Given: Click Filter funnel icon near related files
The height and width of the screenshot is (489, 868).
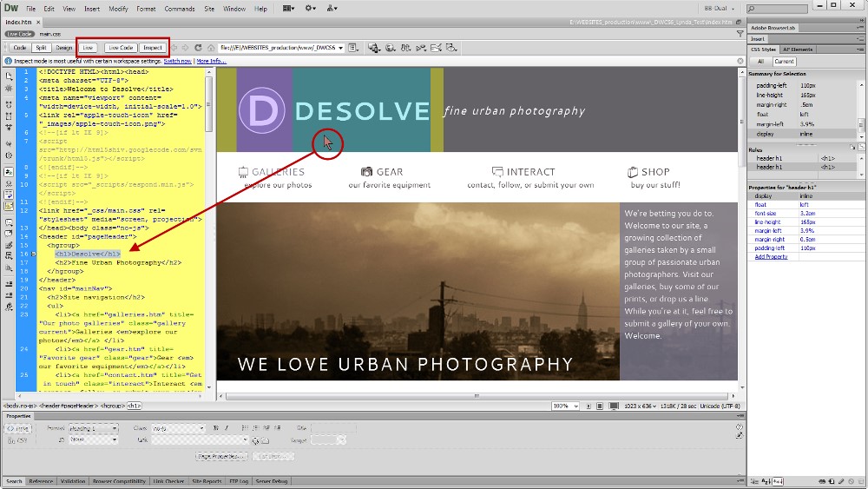Looking at the screenshot, I should [x=740, y=34].
